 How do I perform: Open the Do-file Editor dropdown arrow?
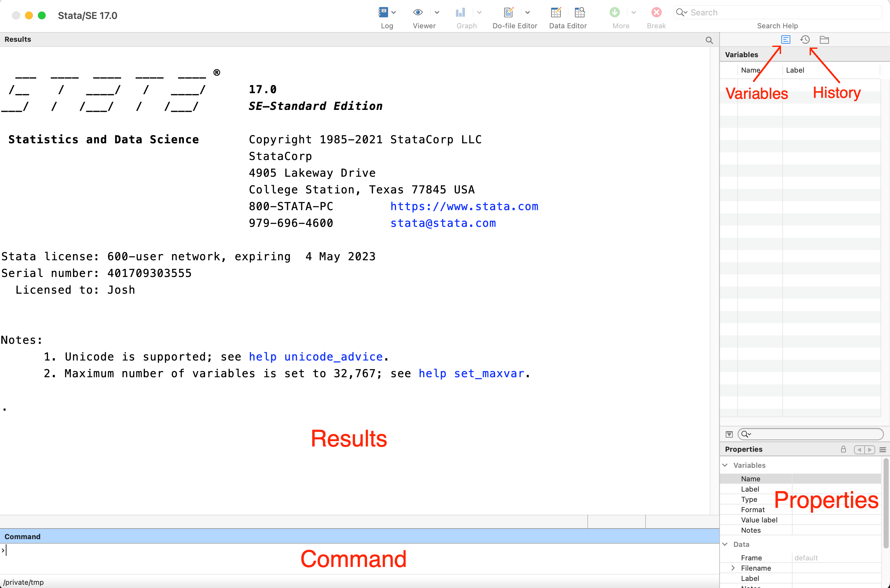tap(528, 13)
